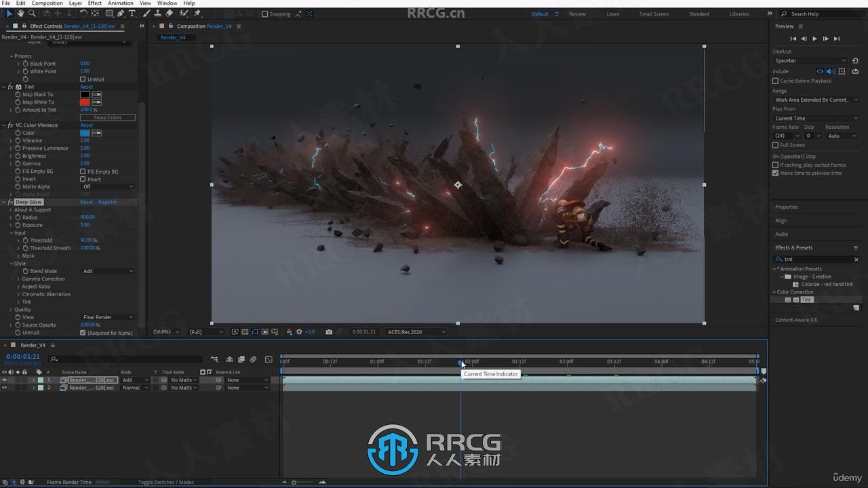Select the Puppet Pin tool
Image resolution: width=868 pixels, height=488 pixels.
(197, 14)
